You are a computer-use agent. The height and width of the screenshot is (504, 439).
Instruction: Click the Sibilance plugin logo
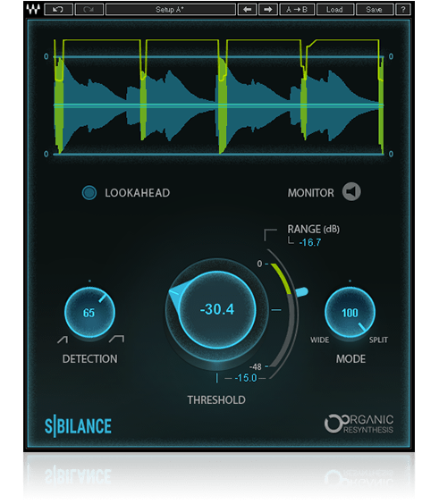[78, 426]
